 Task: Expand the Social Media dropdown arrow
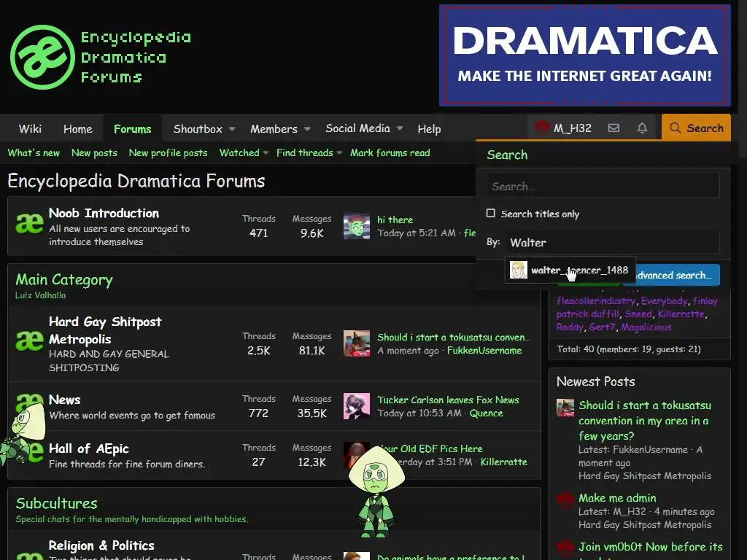(x=400, y=128)
